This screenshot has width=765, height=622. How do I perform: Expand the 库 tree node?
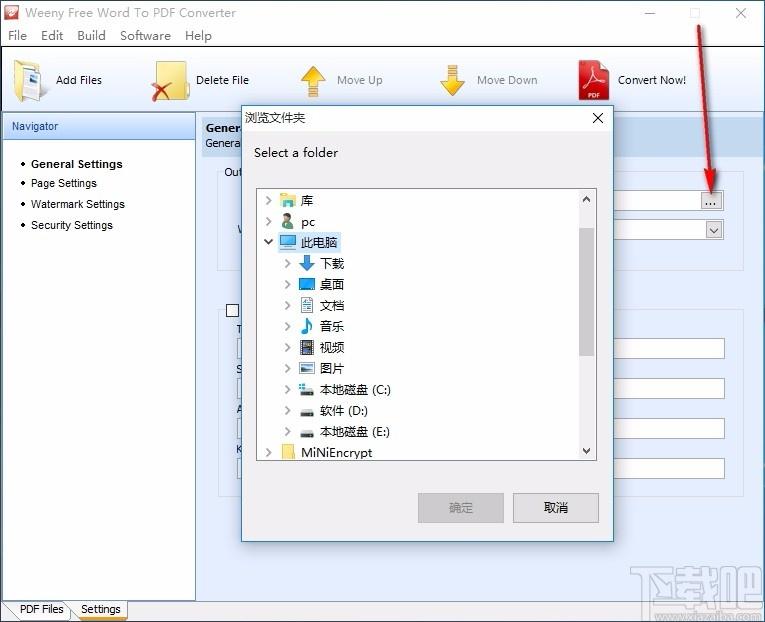pyautogui.click(x=268, y=201)
